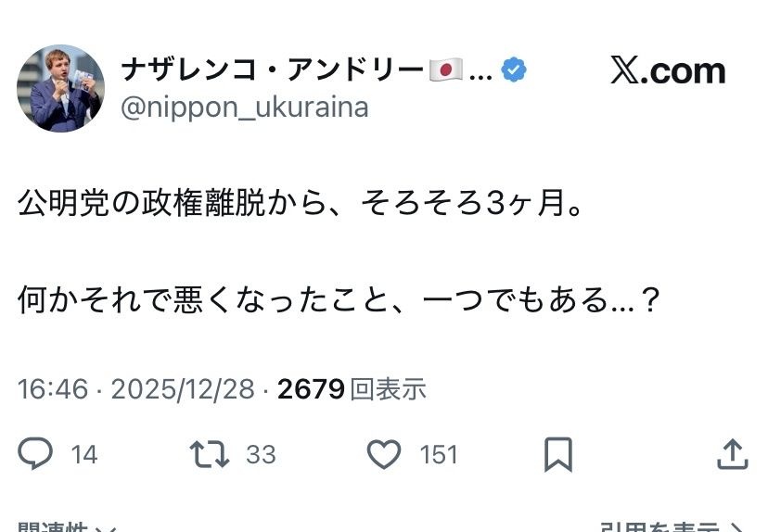
Task: Click the Japan flag emoji in name
Action: pos(446,70)
